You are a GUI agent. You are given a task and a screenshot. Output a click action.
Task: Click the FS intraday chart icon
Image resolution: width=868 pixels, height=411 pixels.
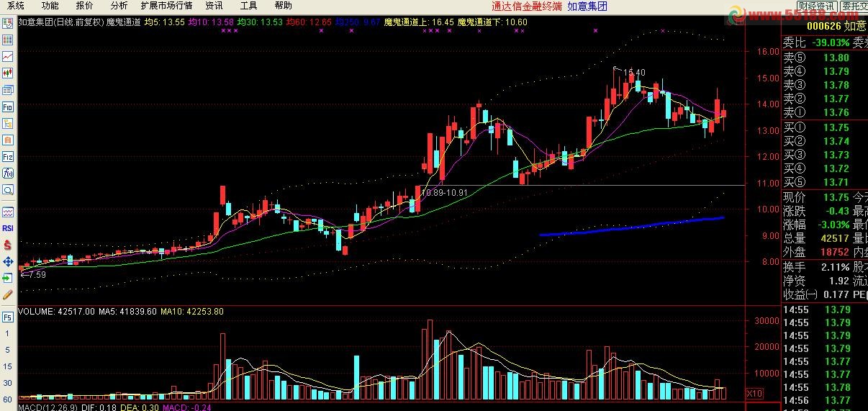(x=8, y=317)
